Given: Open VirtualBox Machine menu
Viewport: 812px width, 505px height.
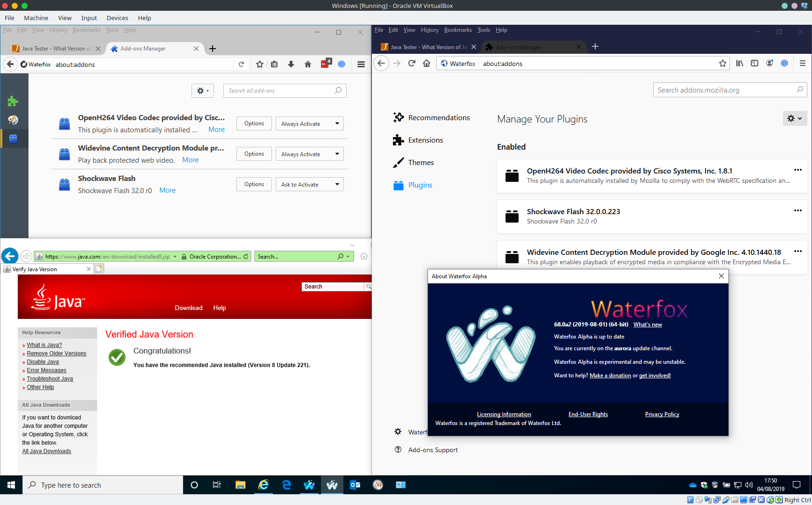Looking at the screenshot, I should (36, 18).
